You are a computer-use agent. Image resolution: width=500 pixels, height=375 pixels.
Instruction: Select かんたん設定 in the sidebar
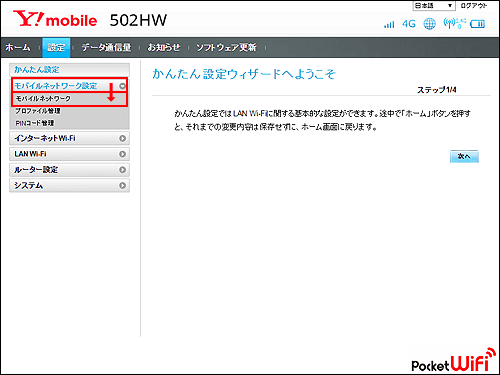coord(69,70)
